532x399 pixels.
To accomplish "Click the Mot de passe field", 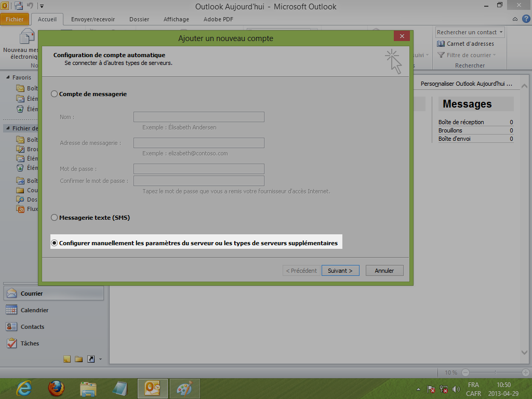I will [x=199, y=169].
